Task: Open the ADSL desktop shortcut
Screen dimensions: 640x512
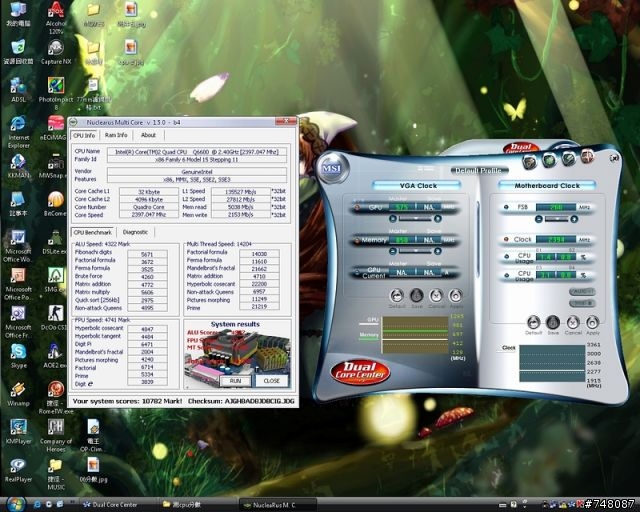Action: click(18, 90)
